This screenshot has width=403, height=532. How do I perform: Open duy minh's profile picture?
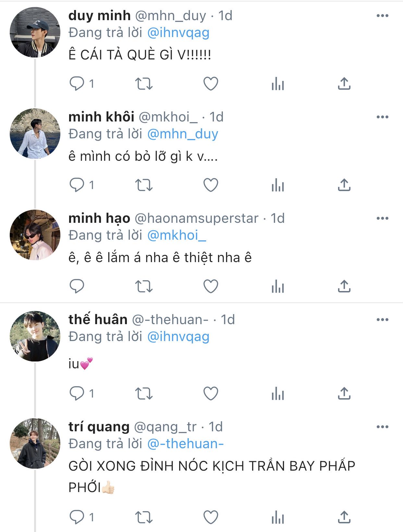[x=35, y=32]
